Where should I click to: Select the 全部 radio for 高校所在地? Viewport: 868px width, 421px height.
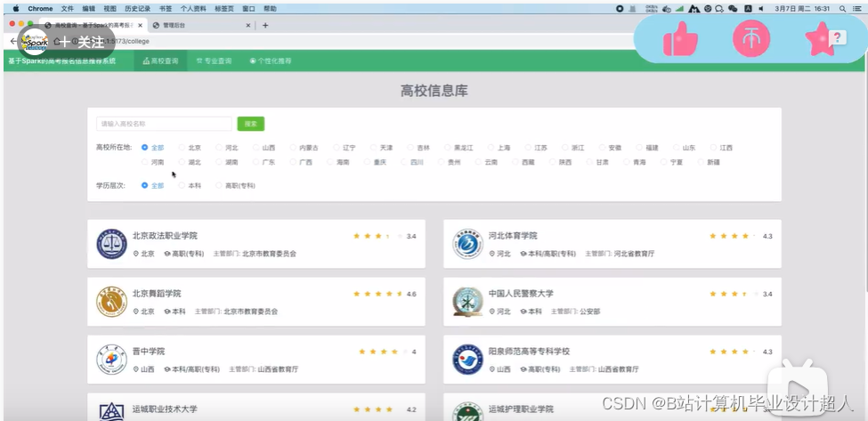coord(144,148)
